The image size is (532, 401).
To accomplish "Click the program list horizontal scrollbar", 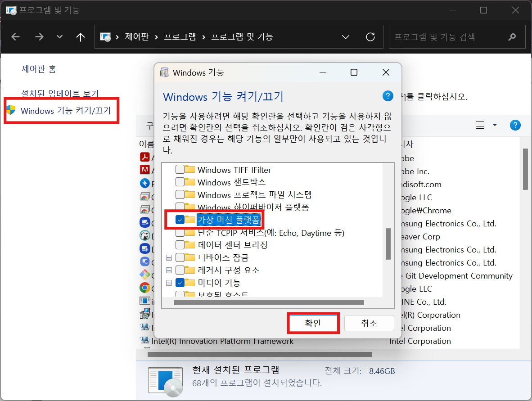I will tap(260, 354).
